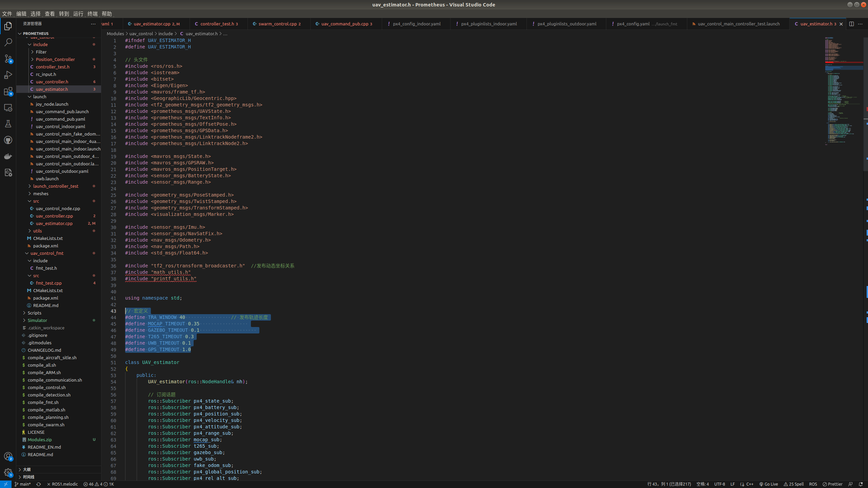This screenshot has width=868, height=488.
Task: Open the Run and Debug view
Action: click(8, 75)
